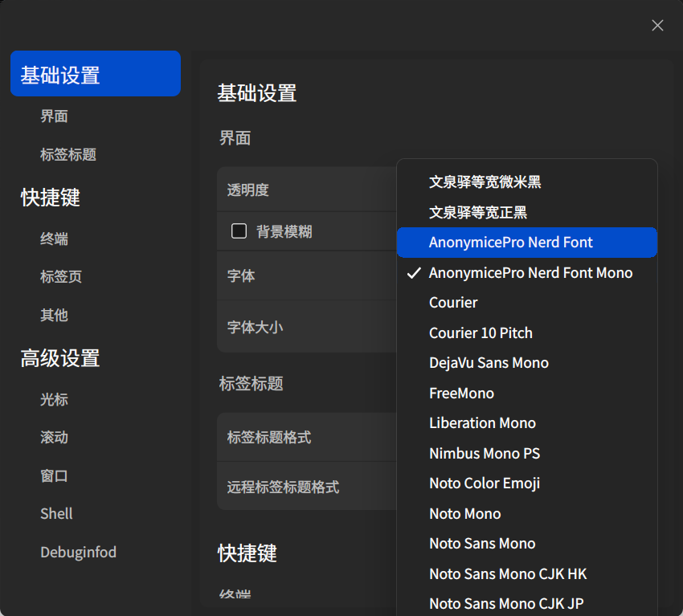Choose FreeMono font option
The width and height of the screenshot is (683, 616).
click(526, 393)
